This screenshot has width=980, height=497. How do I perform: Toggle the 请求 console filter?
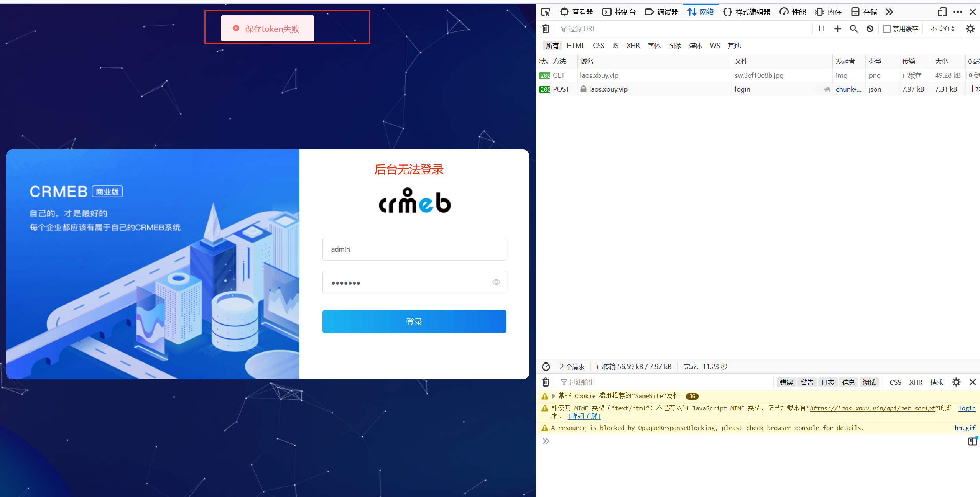click(937, 382)
